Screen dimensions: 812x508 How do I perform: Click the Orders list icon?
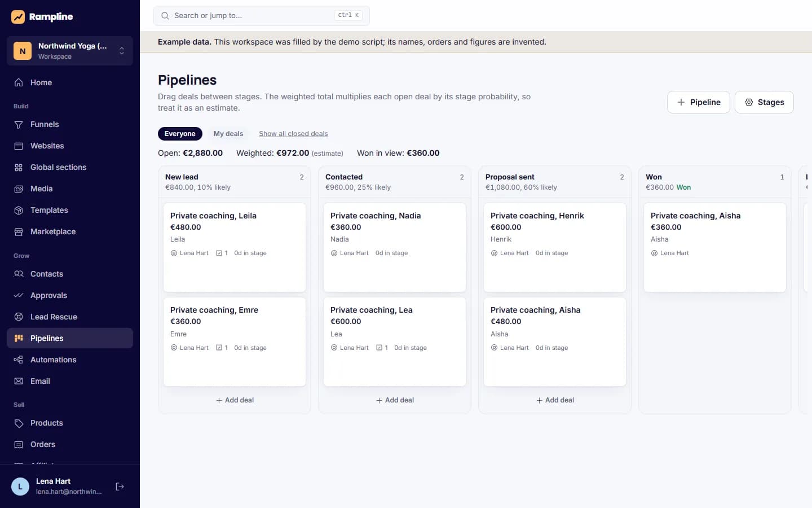click(x=19, y=444)
